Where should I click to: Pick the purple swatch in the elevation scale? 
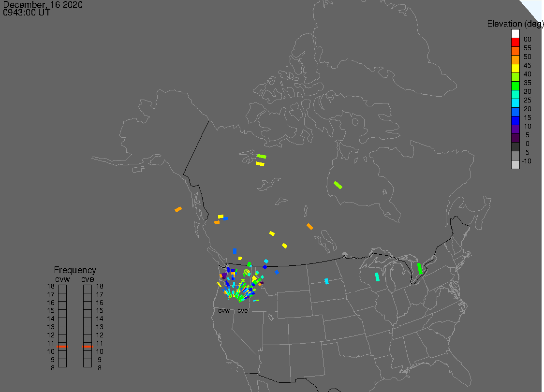[515, 129]
